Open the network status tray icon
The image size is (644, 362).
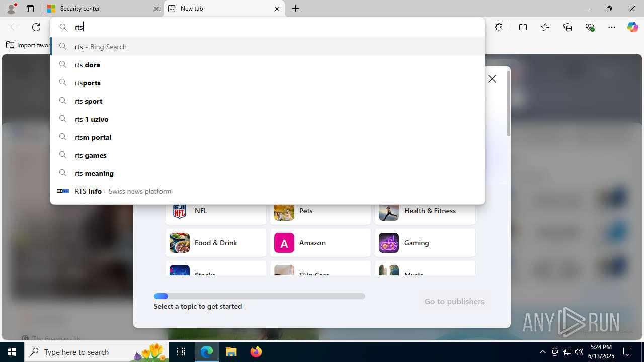(567, 352)
